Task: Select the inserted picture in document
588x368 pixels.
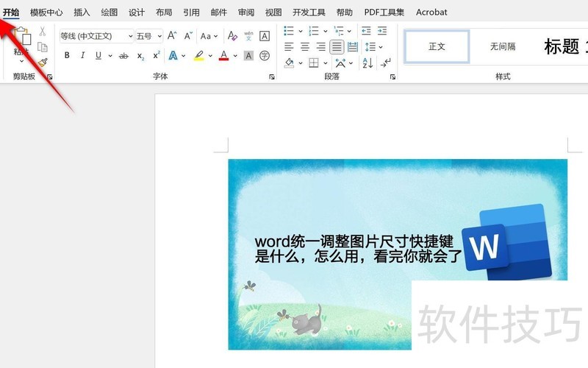Action: click(x=398, y=254)
